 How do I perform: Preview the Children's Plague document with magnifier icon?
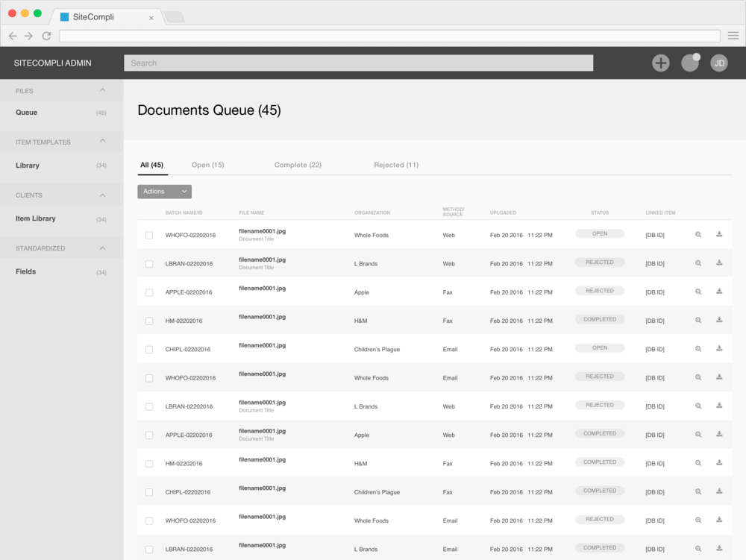(x=698, y=348)
